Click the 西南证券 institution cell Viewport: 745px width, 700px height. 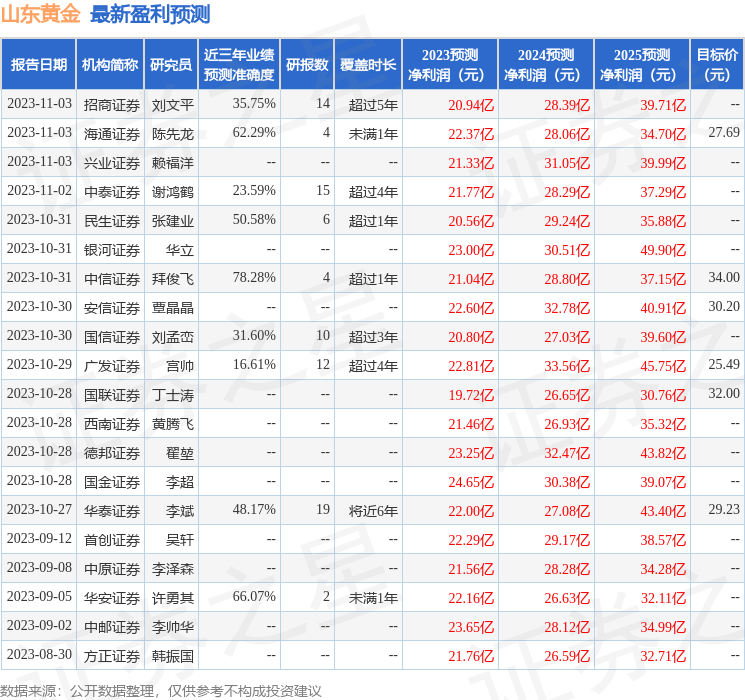(112, 424)
